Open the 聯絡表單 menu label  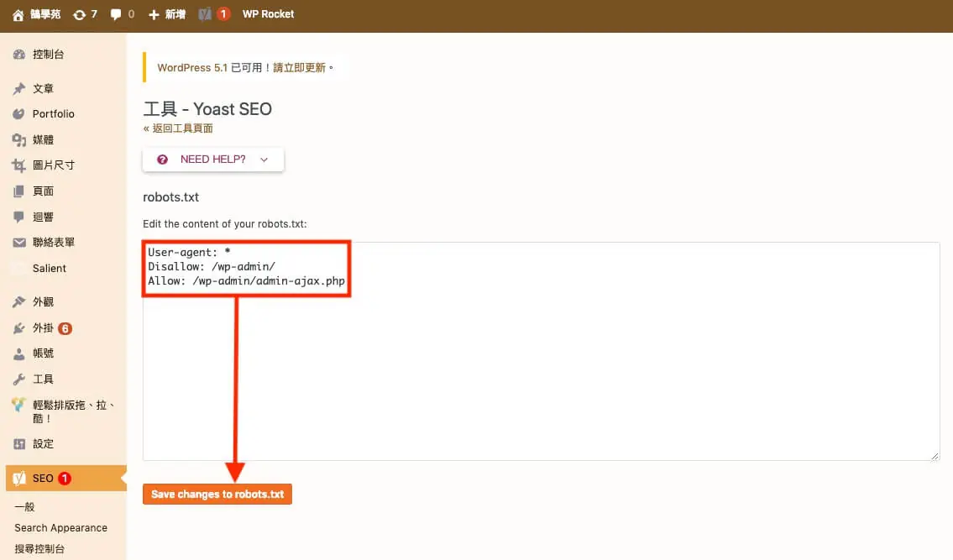tap(54, 242)
